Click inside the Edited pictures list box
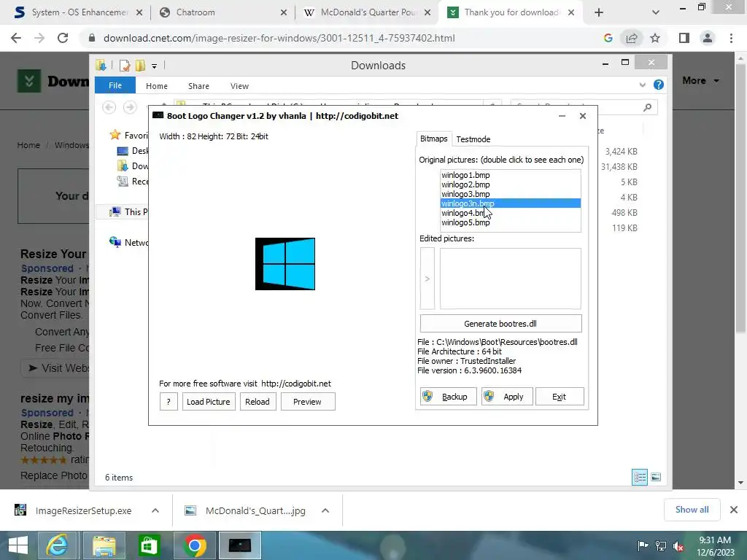 (510, 279)
